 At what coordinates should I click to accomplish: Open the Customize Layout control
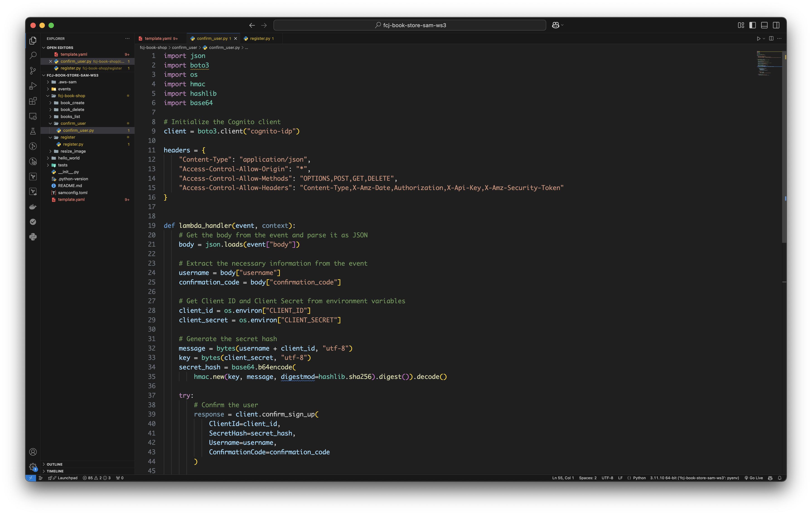pos(741,25)
